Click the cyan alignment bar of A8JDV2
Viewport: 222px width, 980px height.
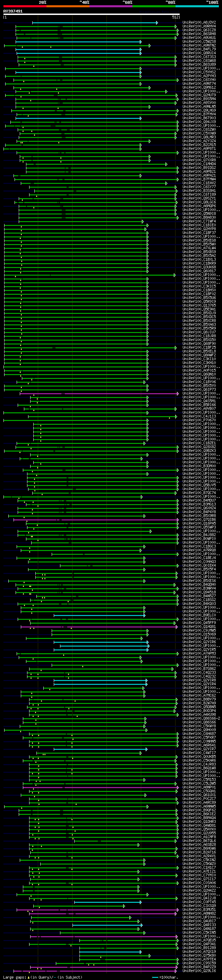95,23
